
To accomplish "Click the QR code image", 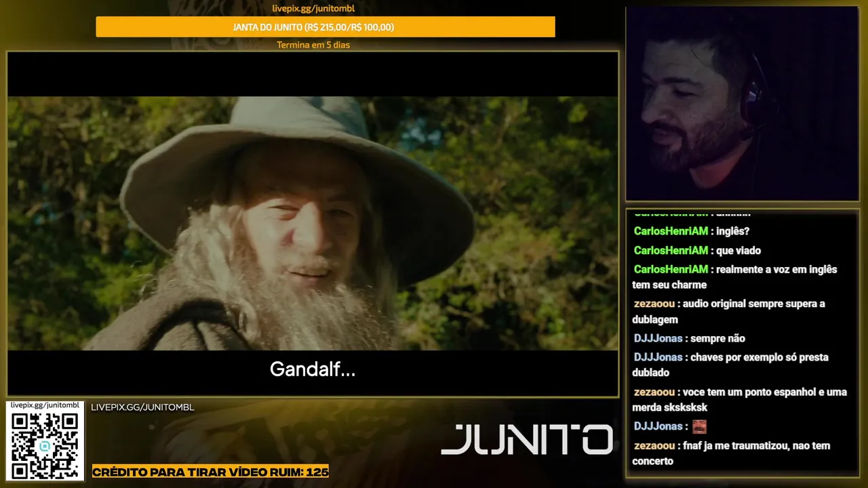I will [45, 445].
